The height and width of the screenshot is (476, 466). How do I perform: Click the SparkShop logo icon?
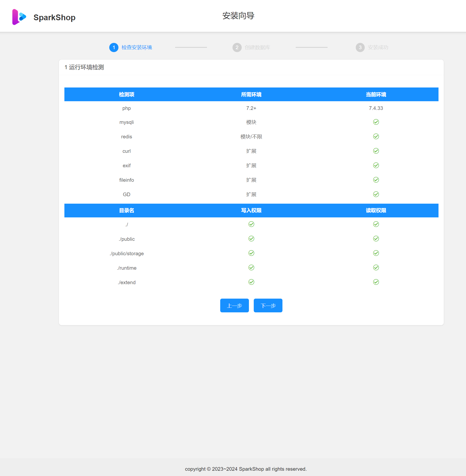coord(19,17)
